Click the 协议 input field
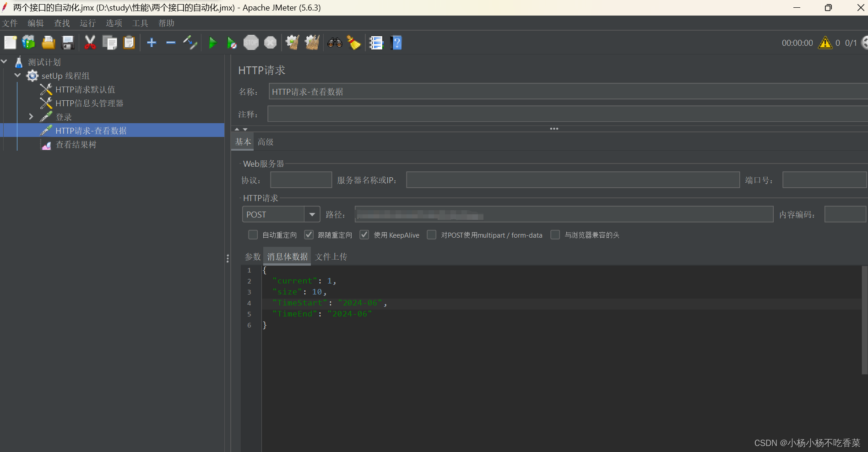The image size is (868, 452). 301,180
